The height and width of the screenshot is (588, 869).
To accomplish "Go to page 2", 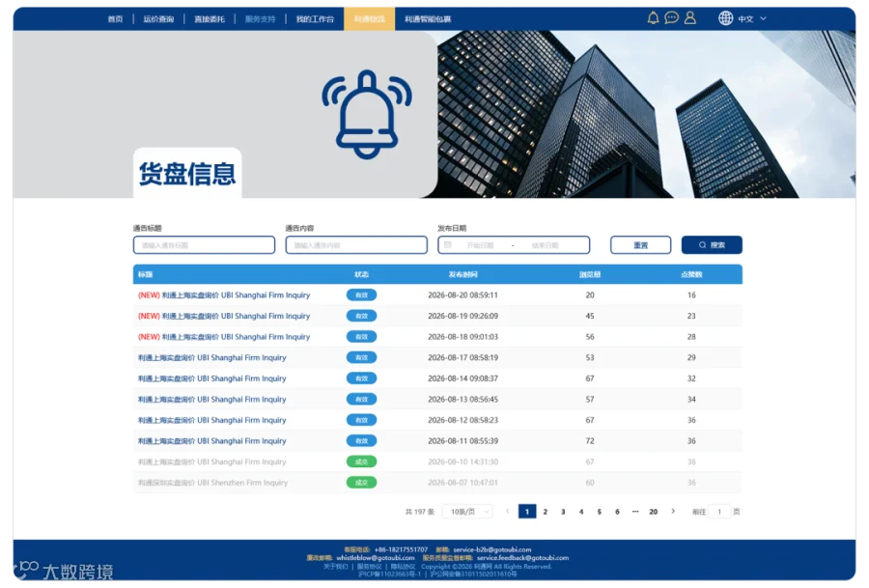I will tap(546, 512).
